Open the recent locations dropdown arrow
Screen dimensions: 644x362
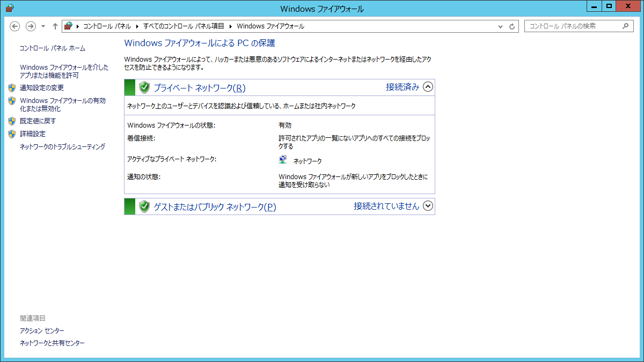click(x=43, y=26)
